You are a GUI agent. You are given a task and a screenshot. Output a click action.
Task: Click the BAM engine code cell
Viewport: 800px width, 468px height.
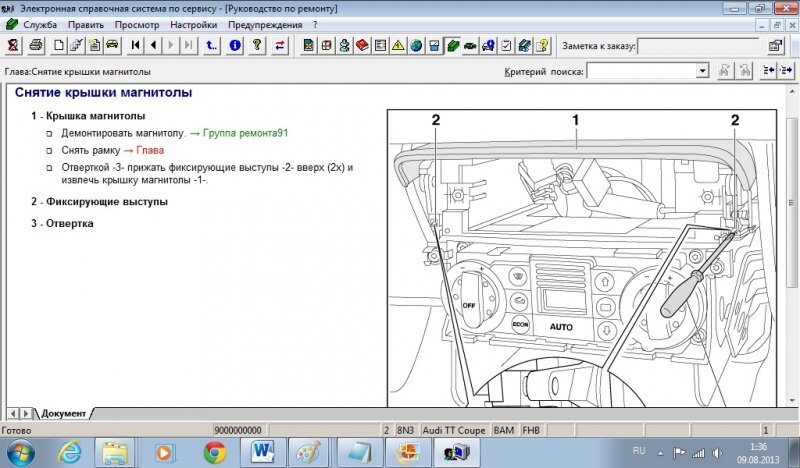pos(504,430)
